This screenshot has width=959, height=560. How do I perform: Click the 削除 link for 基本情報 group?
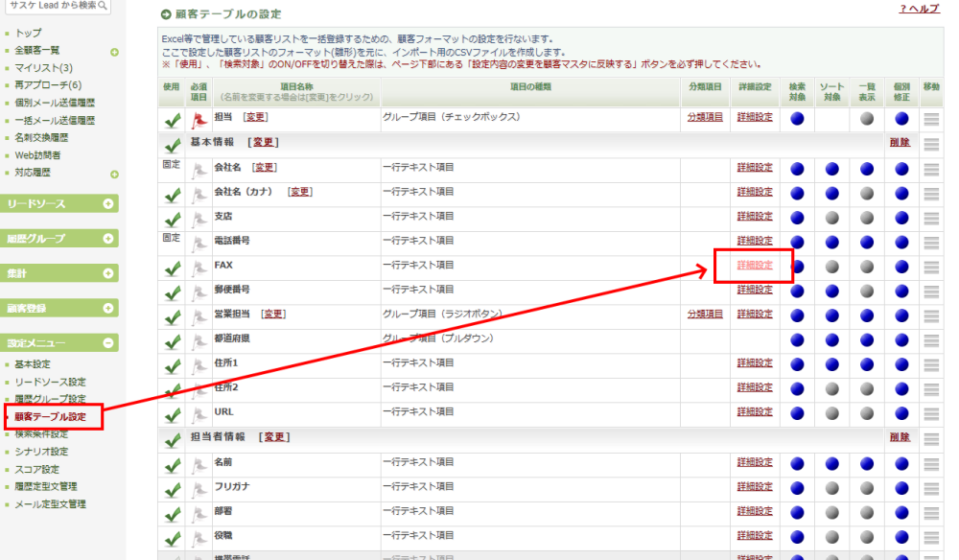pos(899,143)
